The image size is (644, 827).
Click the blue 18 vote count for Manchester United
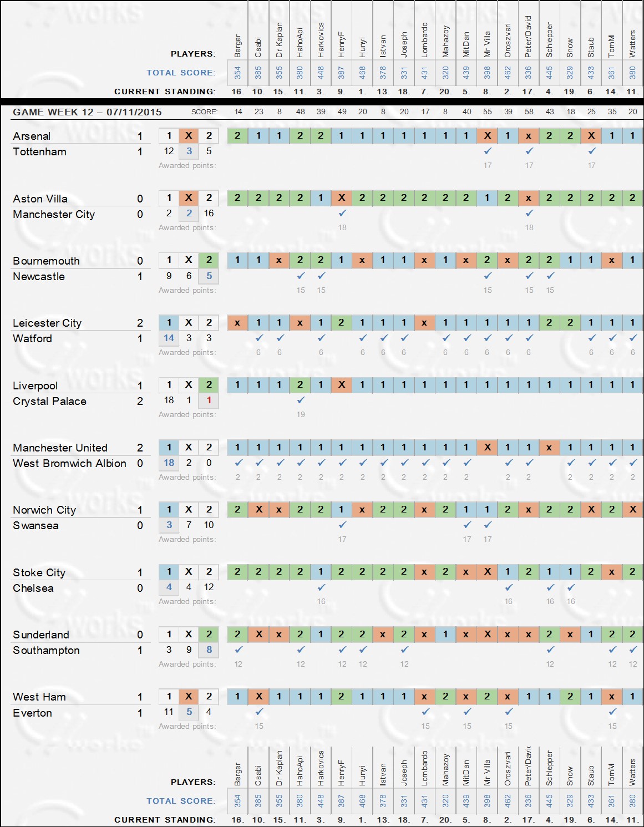169,463
